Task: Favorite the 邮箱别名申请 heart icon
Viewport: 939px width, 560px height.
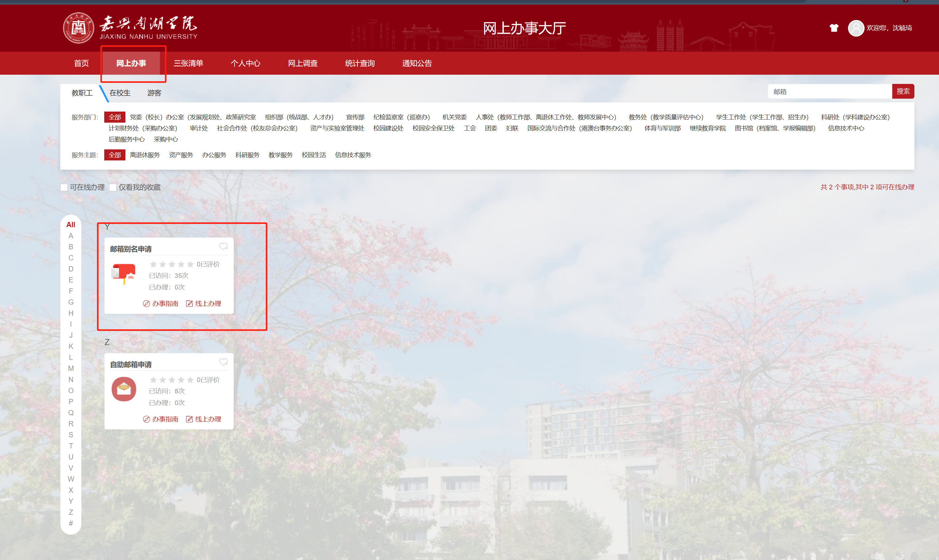Action: pyautogui.click(x=223, y=246)
